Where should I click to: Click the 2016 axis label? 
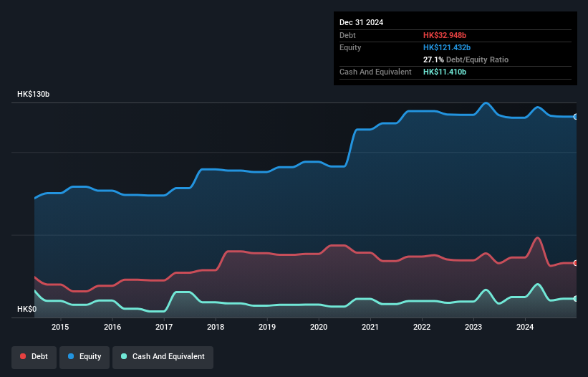112,327
